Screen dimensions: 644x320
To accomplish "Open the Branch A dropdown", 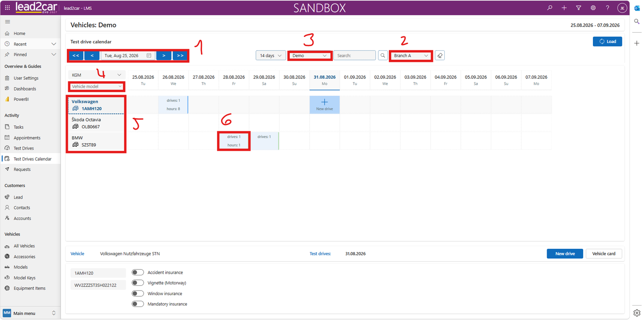I will (411, 55).
